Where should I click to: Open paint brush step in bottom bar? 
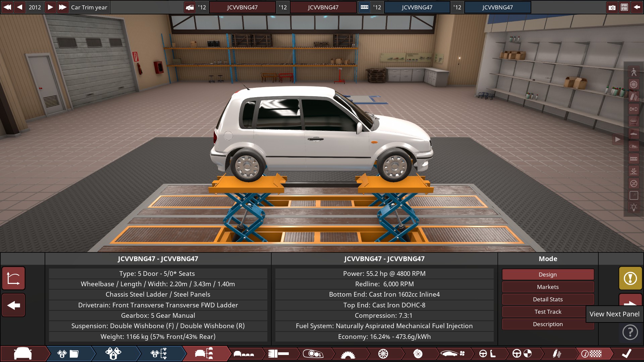[278, 354]
